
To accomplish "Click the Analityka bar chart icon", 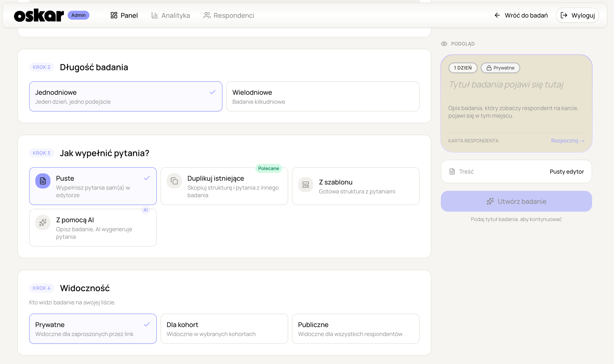I will coord(155,15).
